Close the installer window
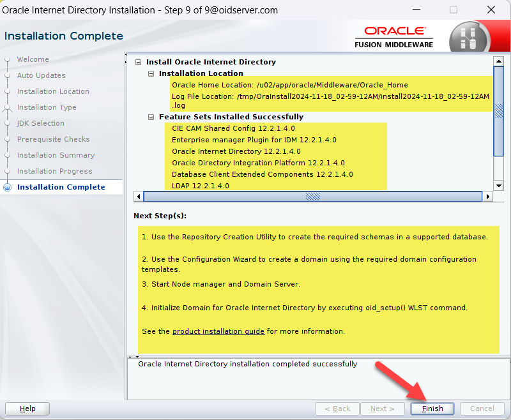The image size is (511, 420). tap(491, 10)
